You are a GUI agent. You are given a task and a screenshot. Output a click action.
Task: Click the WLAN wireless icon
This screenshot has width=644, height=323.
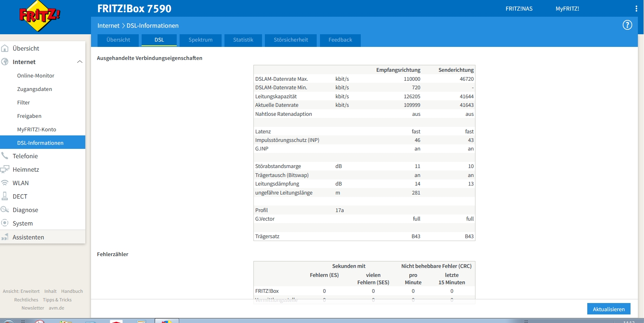[5, 183]
